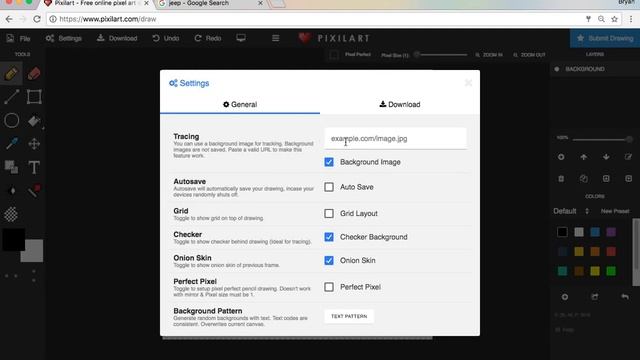Pick the black color swatch in palette

point(562,232)
